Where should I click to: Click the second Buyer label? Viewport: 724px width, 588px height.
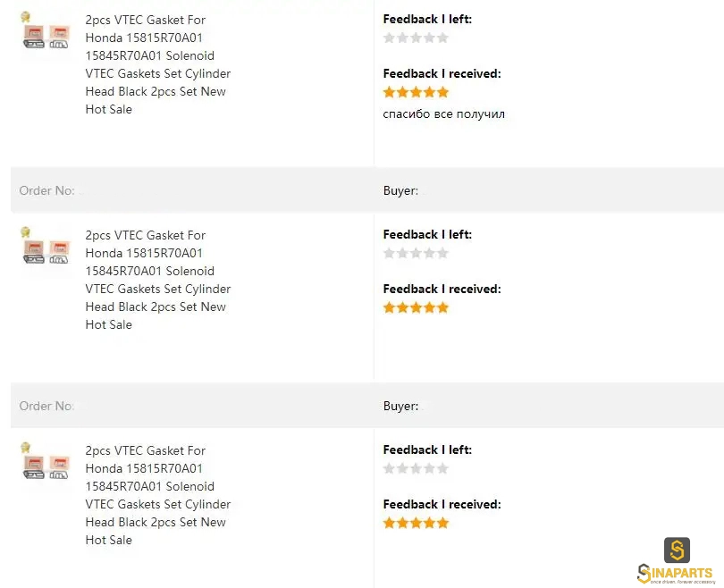400,406
